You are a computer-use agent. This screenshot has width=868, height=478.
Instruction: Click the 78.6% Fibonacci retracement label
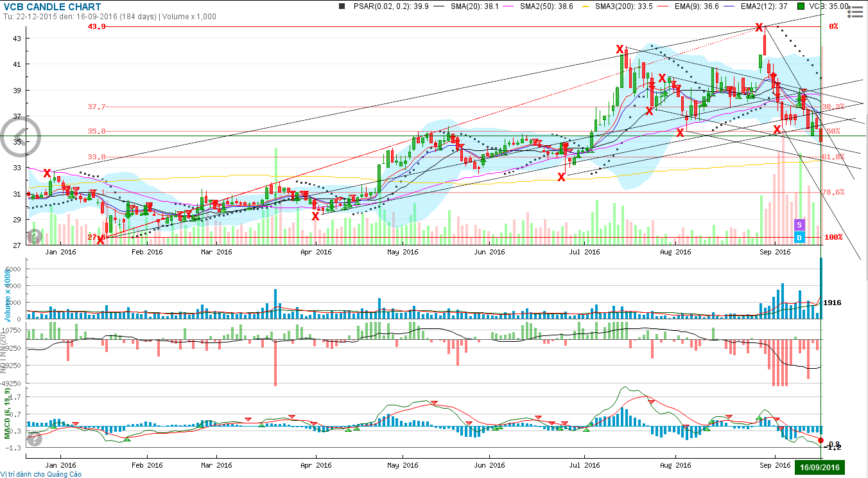(x=833, y=192)
